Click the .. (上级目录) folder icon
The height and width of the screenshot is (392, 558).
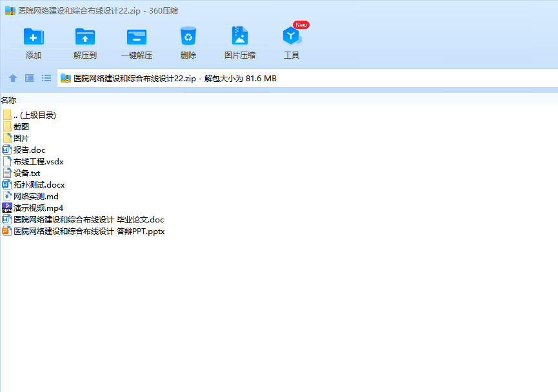coord(7,115)
